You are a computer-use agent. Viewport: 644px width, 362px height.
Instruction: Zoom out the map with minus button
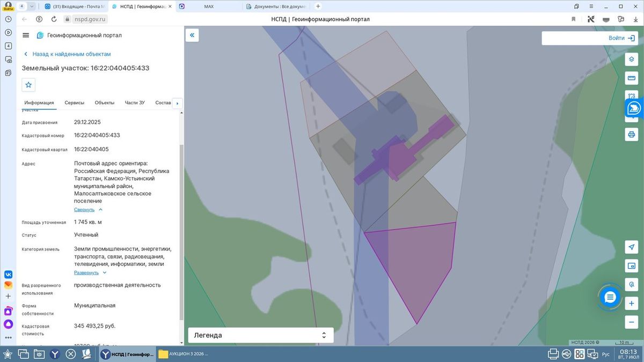(632, 322)
